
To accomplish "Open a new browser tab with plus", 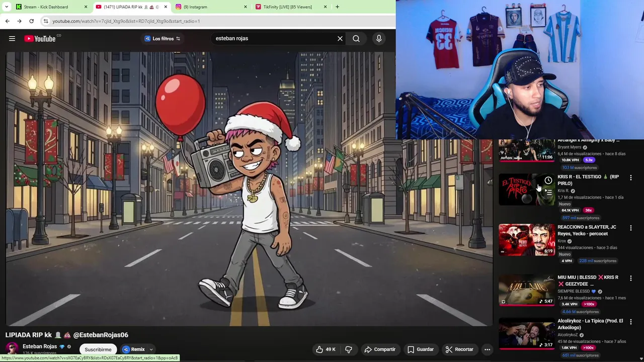I will [x=337, y=7].
